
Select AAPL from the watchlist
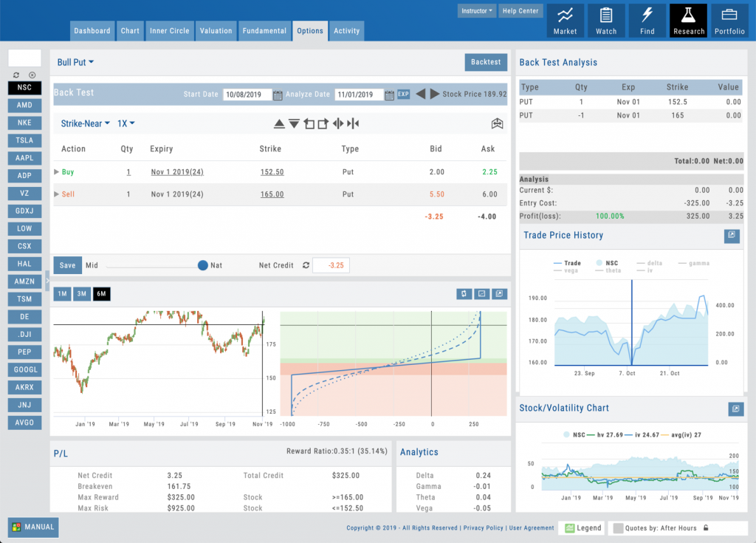click(x=24, y=157)
